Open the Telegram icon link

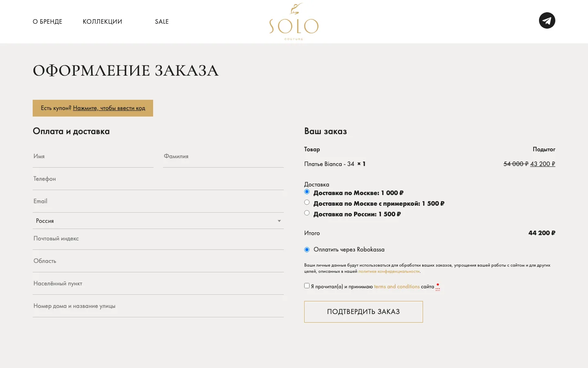[x=547, y=20]
